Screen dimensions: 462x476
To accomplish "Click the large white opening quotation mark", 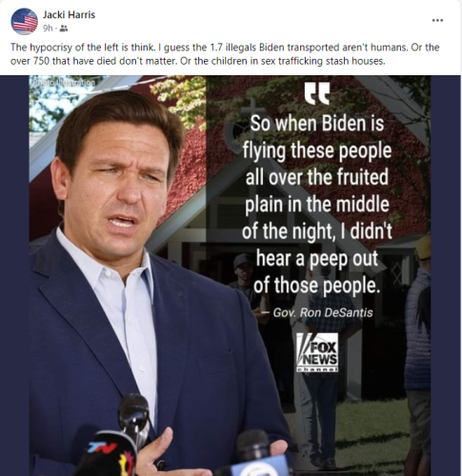I will coord(317,94).
